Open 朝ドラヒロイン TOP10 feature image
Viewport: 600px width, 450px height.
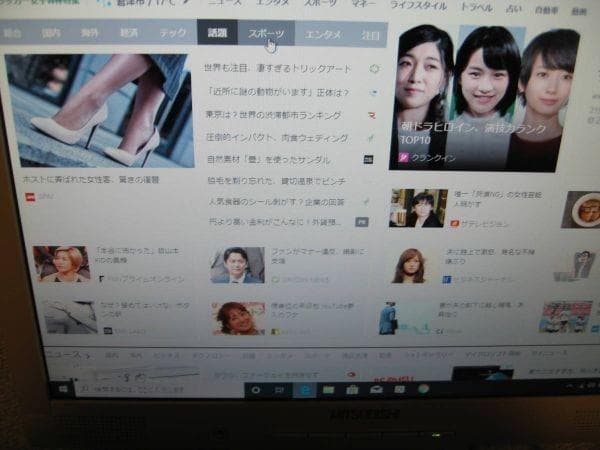[x=484, y=99]
